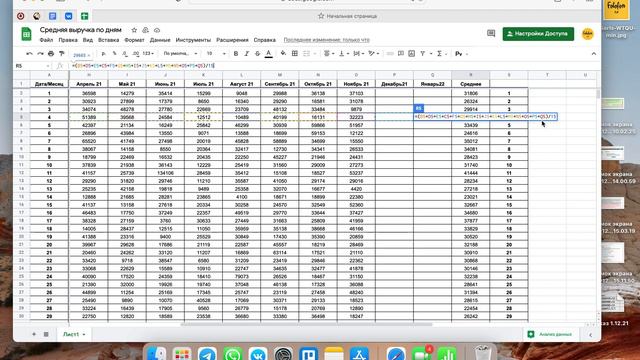The height and width of the screenshot is (360, 640).
Task: Open the comment history icon
Action: tap(491, 34)
